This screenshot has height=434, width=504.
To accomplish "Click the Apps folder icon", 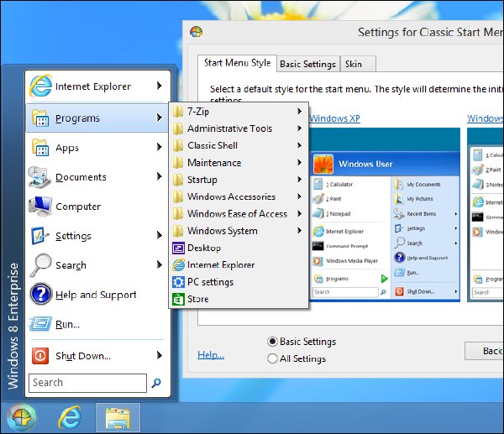I will tap(40, 148).
